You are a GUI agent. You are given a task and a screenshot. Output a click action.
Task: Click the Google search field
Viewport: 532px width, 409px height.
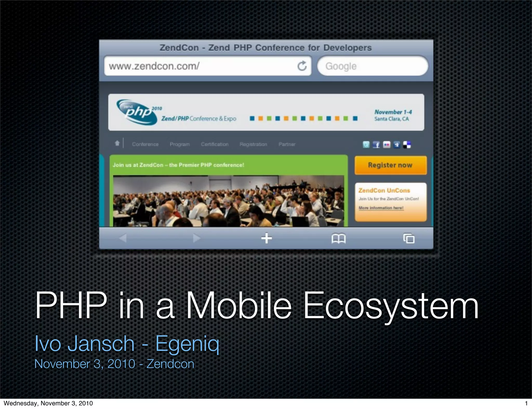tap(373, 66)
